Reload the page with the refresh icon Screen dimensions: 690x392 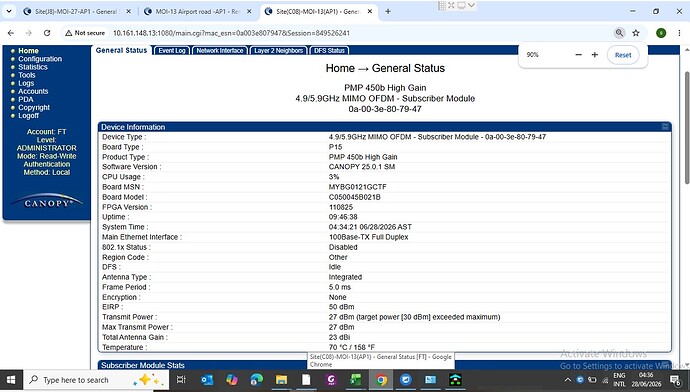coord(47,33)
